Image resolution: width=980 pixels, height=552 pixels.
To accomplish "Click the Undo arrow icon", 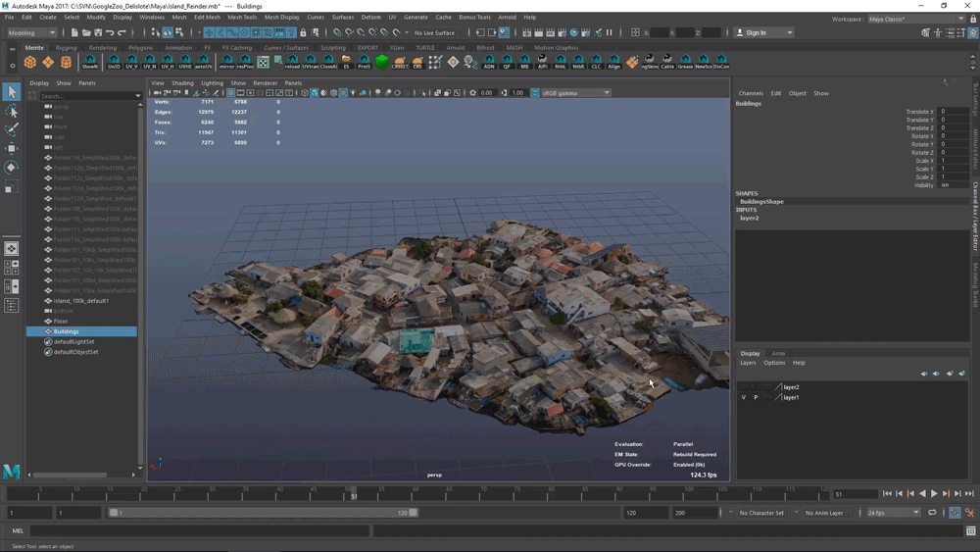I will [110, 32].
